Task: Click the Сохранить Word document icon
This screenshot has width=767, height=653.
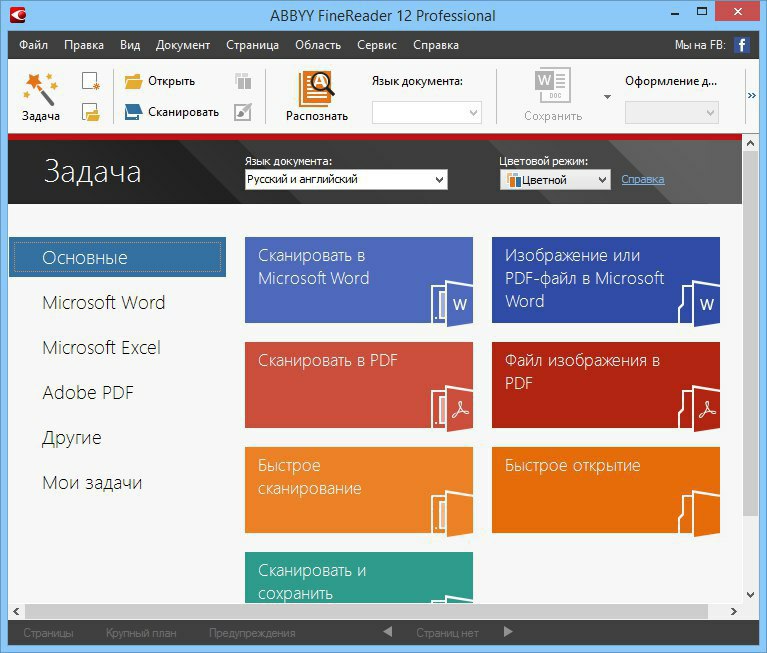Action: (553, 85)
